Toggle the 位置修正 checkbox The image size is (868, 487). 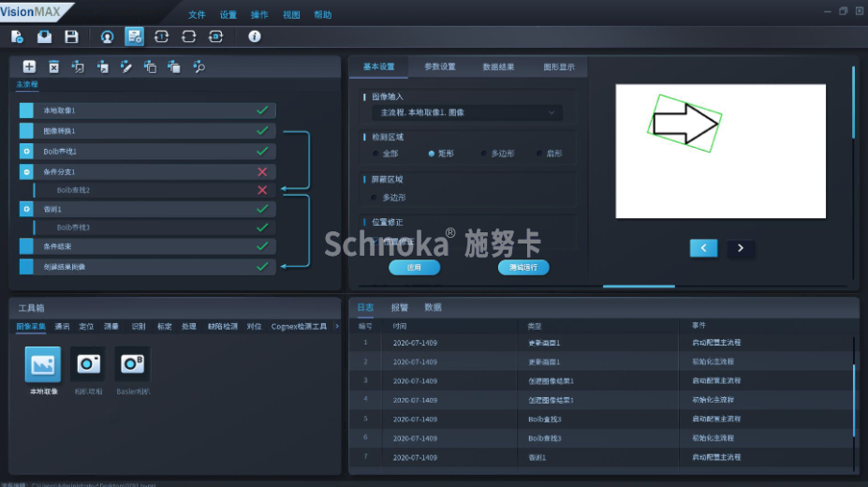pos(375,242)
